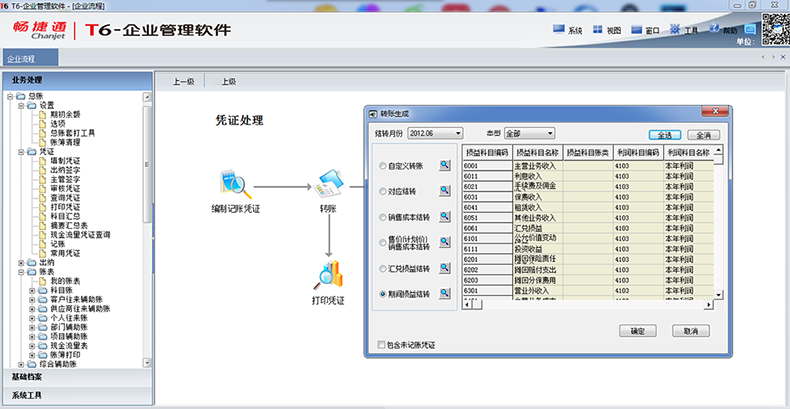
Task: Collapse the 账表 tree node
Action: coord(21,271)
